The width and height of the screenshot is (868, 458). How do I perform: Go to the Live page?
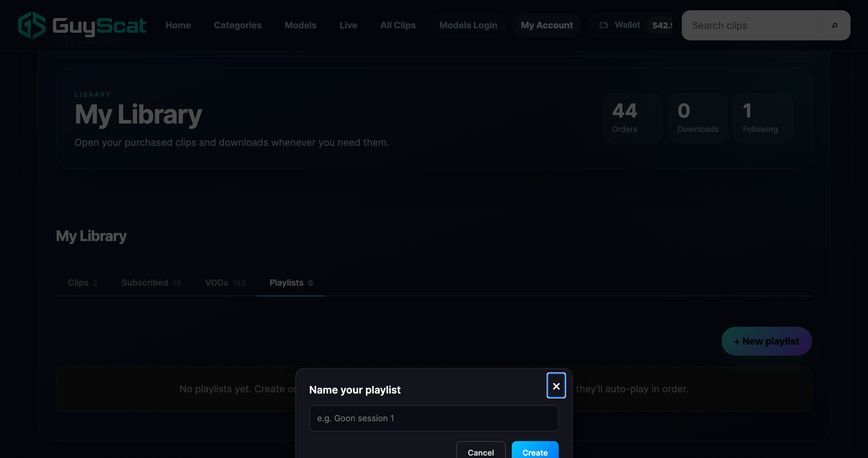click(348, 25)
